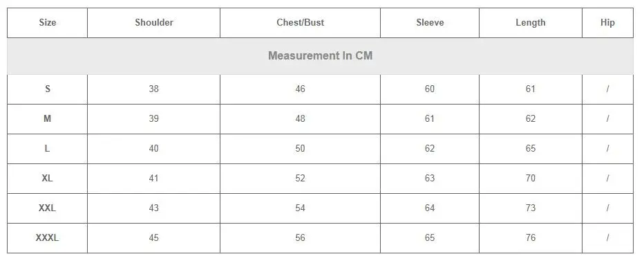This screenshot has width=644, height=261.
Task: Click shoulder value 43 in XXL row
Action: pyautogui.click(x=153, y=208)
